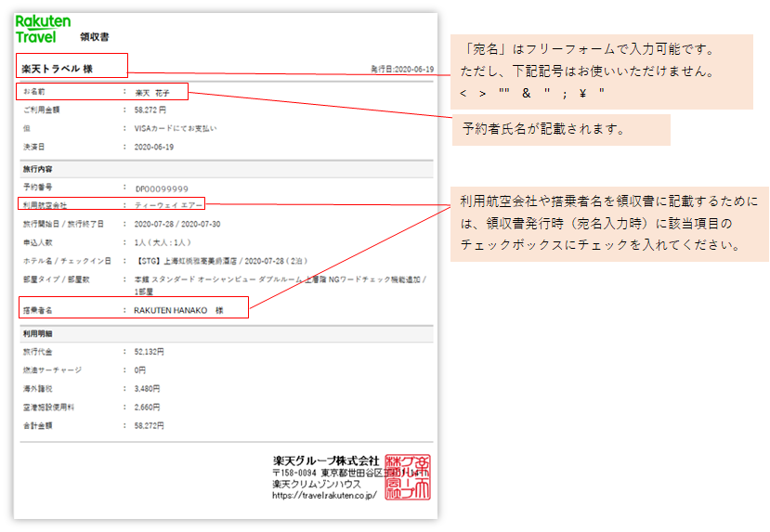770x532 pixels.
Task: Select passenger name RAKUTEN HANAKO 様
Action: pyautogui.click(x=178, y=310)
